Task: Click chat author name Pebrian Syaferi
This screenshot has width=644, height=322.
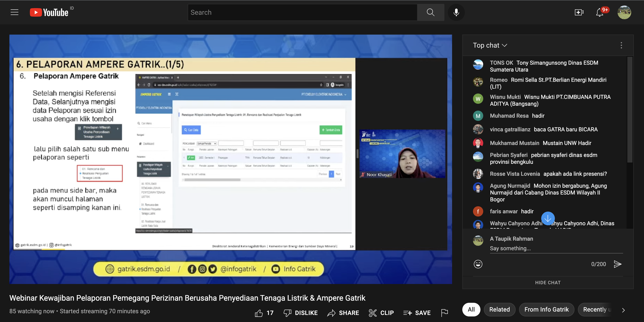Action: [x=509, y=155]
